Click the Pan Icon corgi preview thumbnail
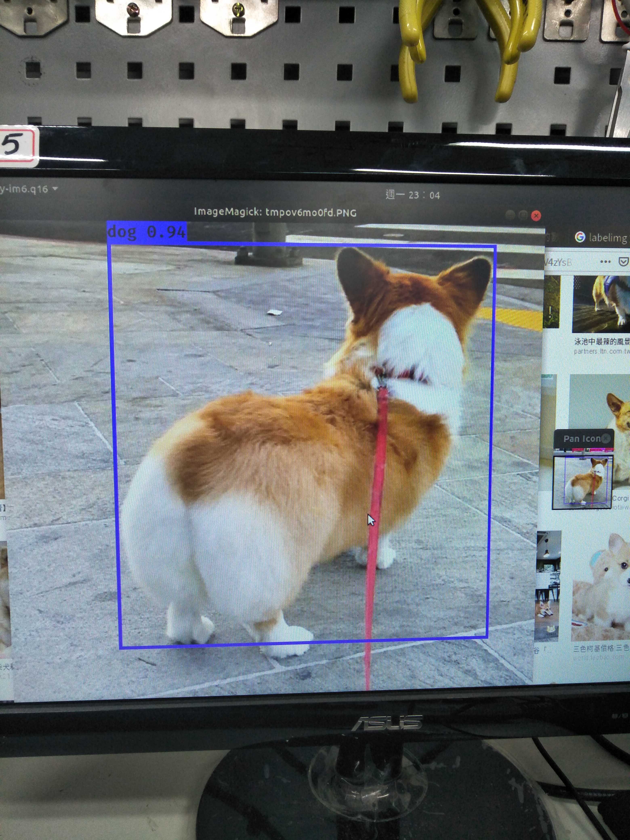Image resolution: width=630 pixels, height=840 pixels. [583, 483]
